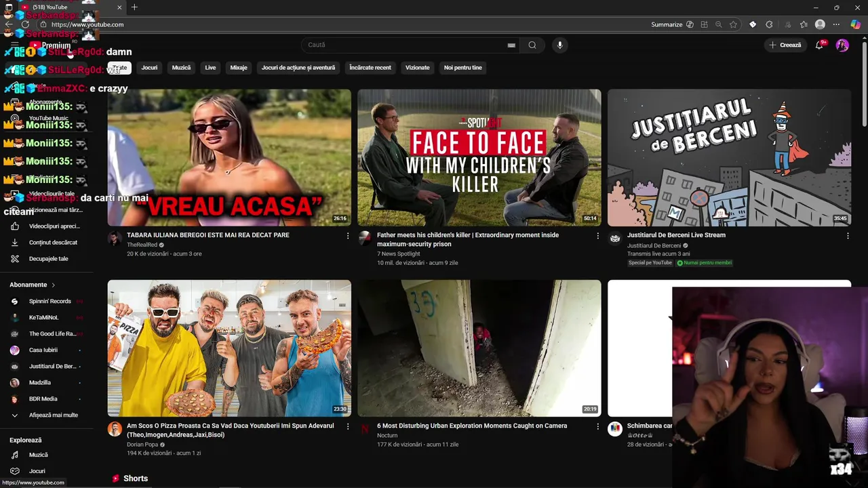The image size is (868, 488).
Task: Open Spinnin' Records subscription
Action: [x=47, y=302]
